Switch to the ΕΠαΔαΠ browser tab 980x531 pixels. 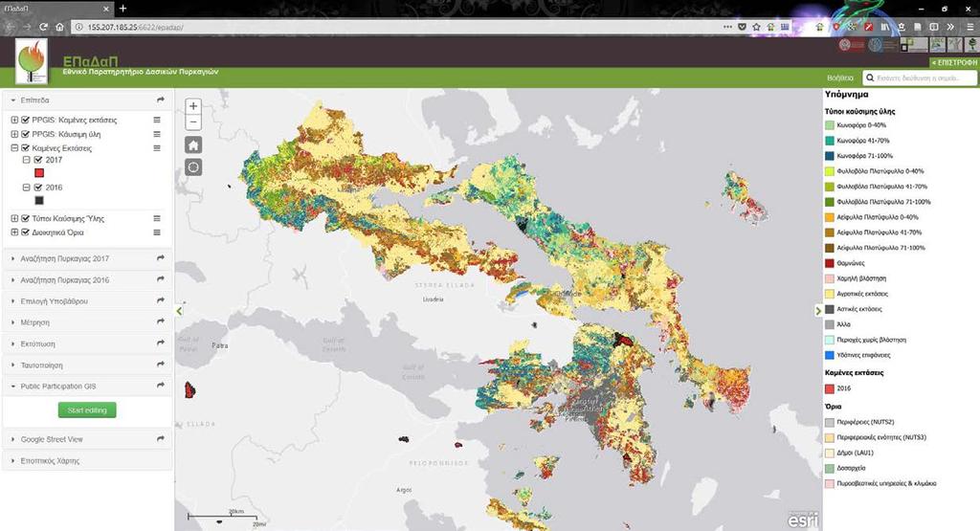click(55, 9)
